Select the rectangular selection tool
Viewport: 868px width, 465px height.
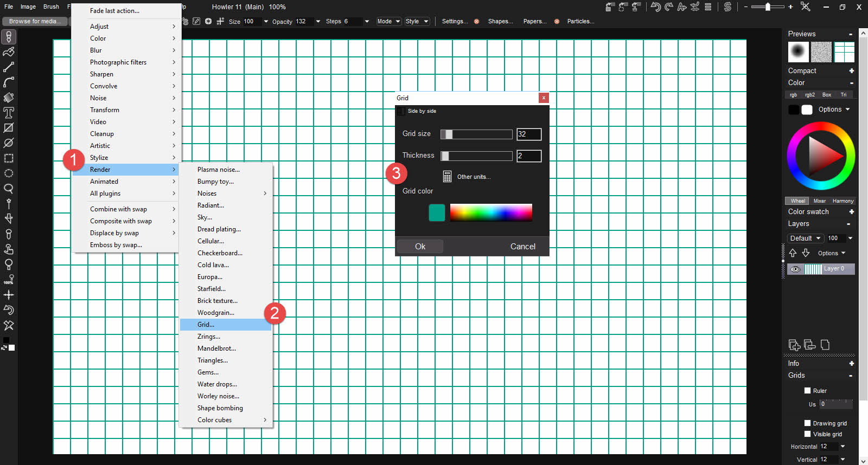pos(9,158)
